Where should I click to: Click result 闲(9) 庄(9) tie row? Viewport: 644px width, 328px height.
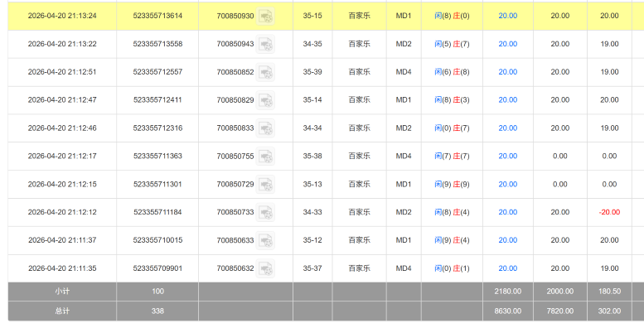452,185
